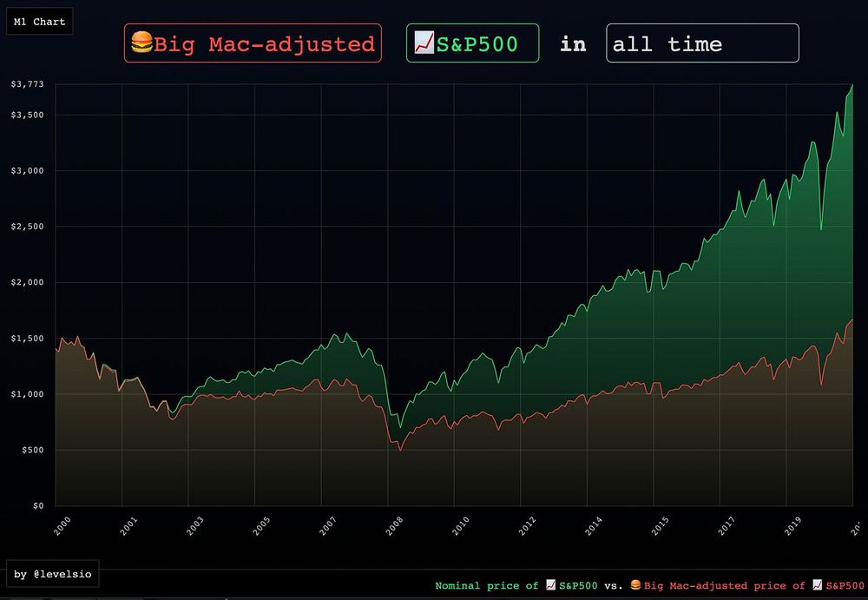Click the 2010 x-axis label
The image size is (868, 600).
pos(461,526)
